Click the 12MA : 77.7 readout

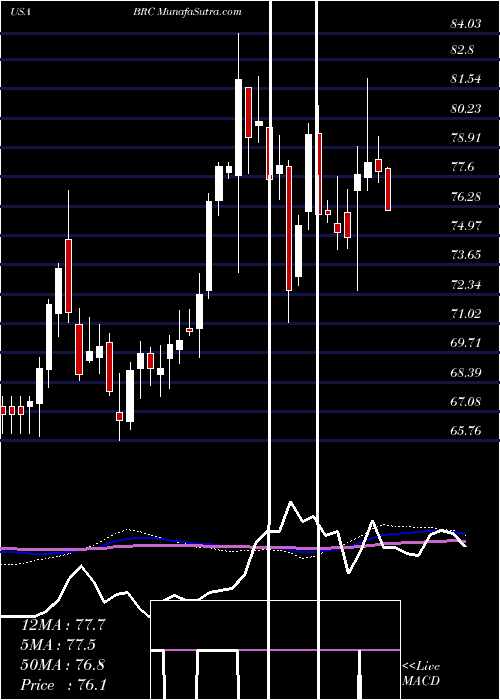(63, 625)
